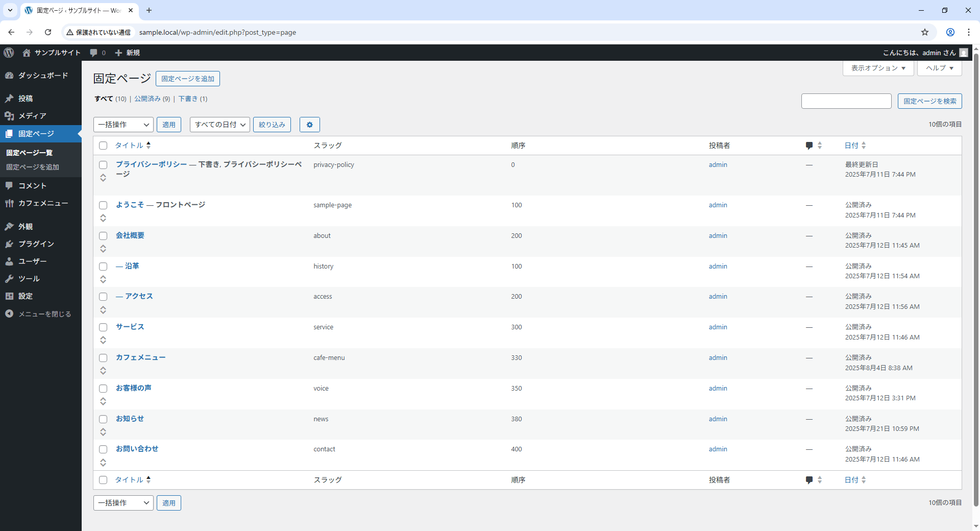
Task: Click the プラグイン plug icon
Action: (9, 244)
